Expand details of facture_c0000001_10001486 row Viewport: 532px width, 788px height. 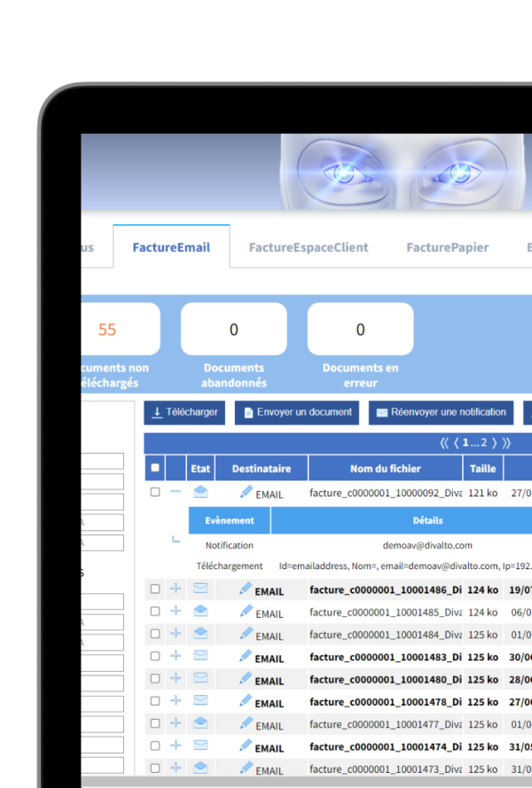[176, 588]
